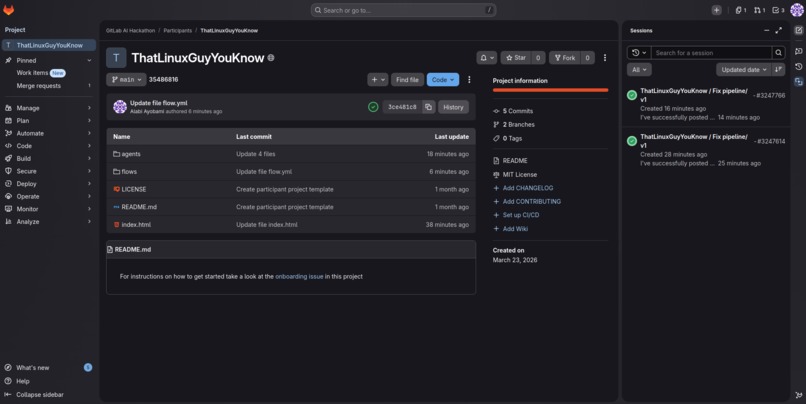The width and height of the screenshot is (806, 404).
Task: Click the Search for a session field
Action: click(x=711, y=52)
